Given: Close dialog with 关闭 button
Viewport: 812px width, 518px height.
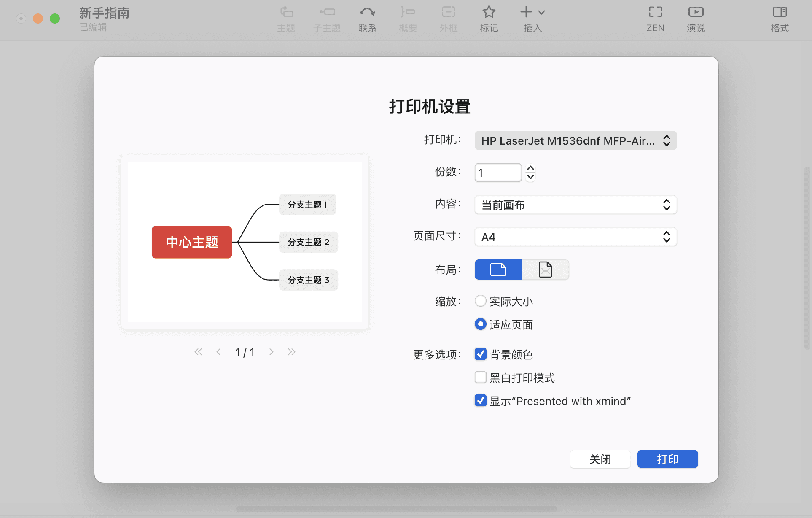Looking at the screenshot, I should click(600, 459).
